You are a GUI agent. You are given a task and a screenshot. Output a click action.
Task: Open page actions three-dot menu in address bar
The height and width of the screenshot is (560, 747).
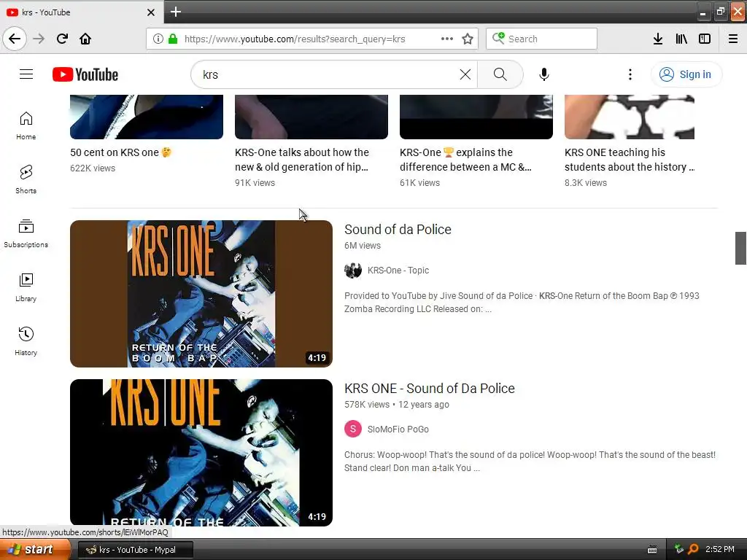pos(447,39)
